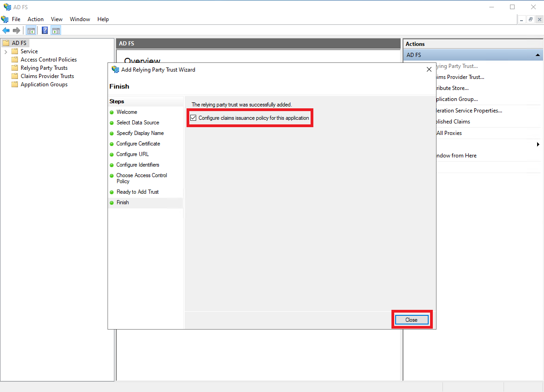Image resolution: width=544 pixels, height=392 pixels.
Task: Open the Action menu
Action: (x=35, y=19)
